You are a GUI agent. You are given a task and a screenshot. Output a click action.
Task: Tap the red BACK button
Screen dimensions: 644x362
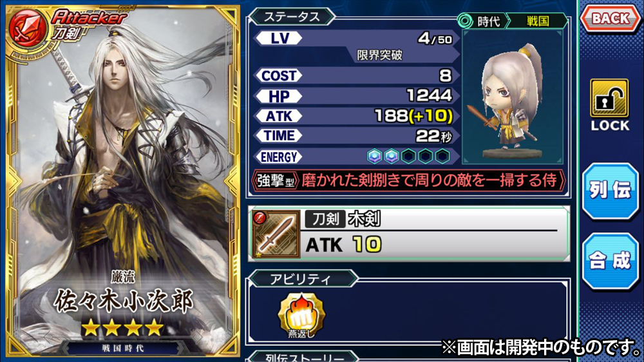(611, 18)
